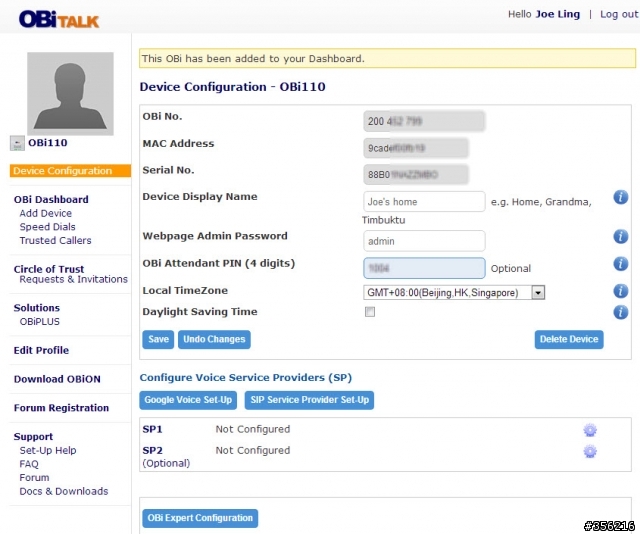
Task: Open Requests & Invitations link
Action: 73,279
